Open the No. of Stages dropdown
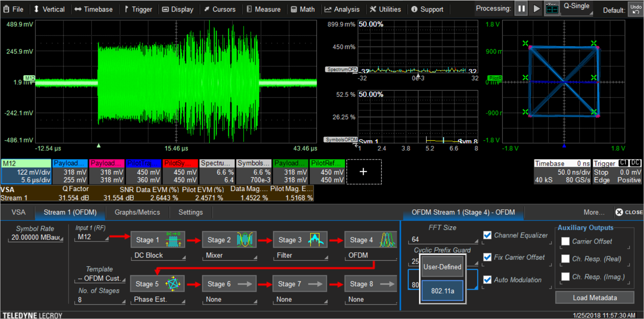Screen dimensions: 644x319 point(100,300)
